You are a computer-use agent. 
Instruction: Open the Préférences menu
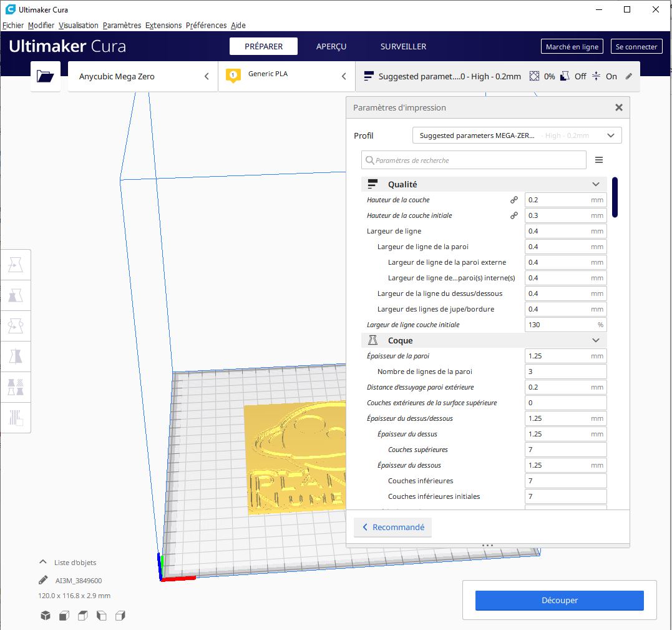(206, 26)
